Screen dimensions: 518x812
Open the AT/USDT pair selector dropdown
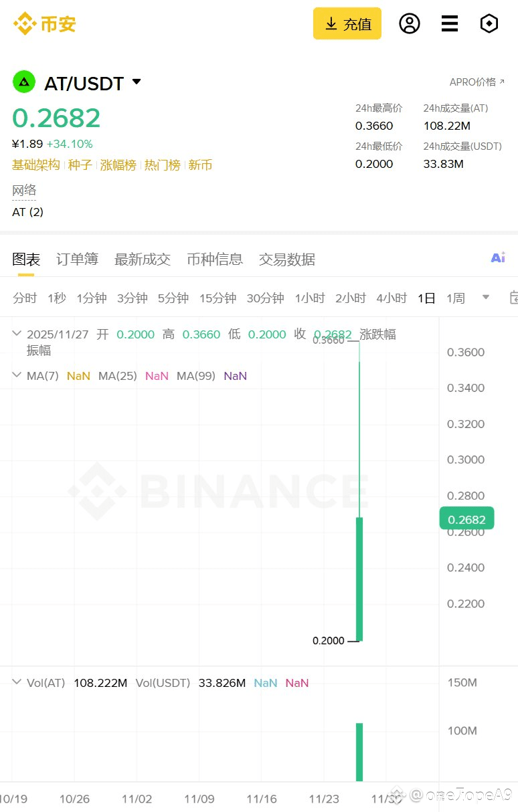137,82
